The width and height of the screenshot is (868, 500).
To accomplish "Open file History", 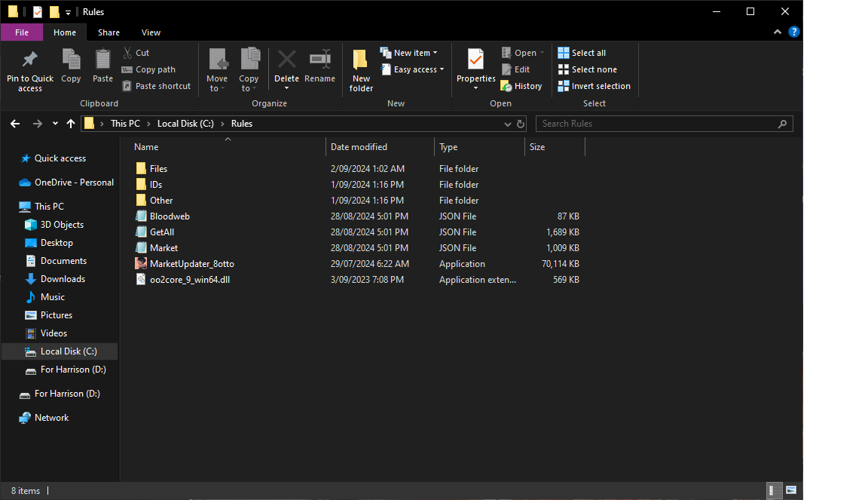I will tap(521, 86).
